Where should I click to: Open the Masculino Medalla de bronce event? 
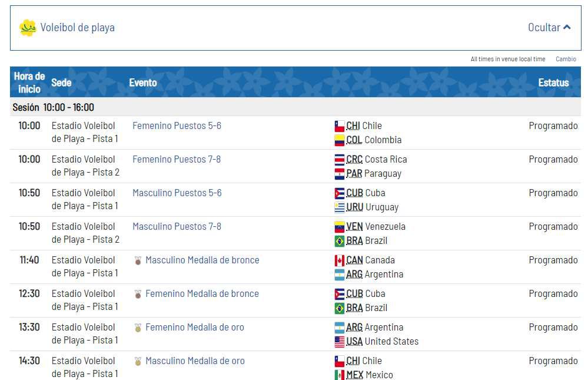(x=202, y=260)
